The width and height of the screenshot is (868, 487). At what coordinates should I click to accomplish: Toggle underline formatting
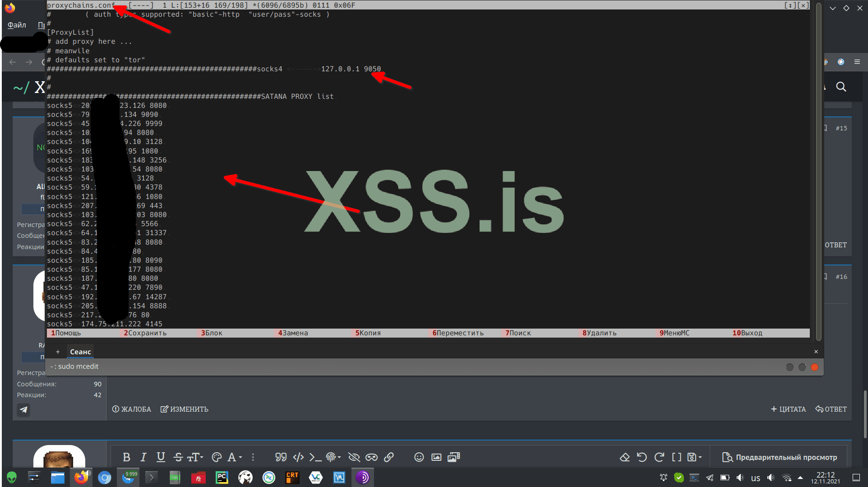coord(161,457)
